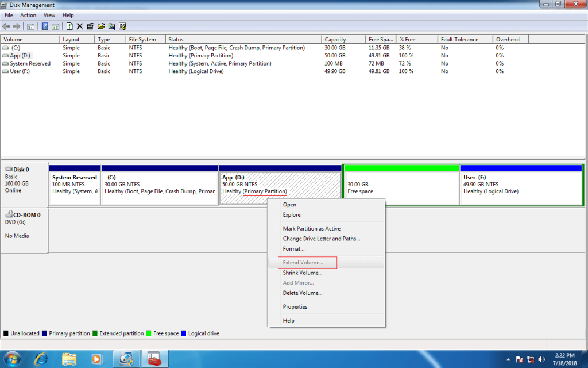Click the Delete (X) toolbar icon
The height and width of the screenshot is (368, 588).
click(80, 26)
